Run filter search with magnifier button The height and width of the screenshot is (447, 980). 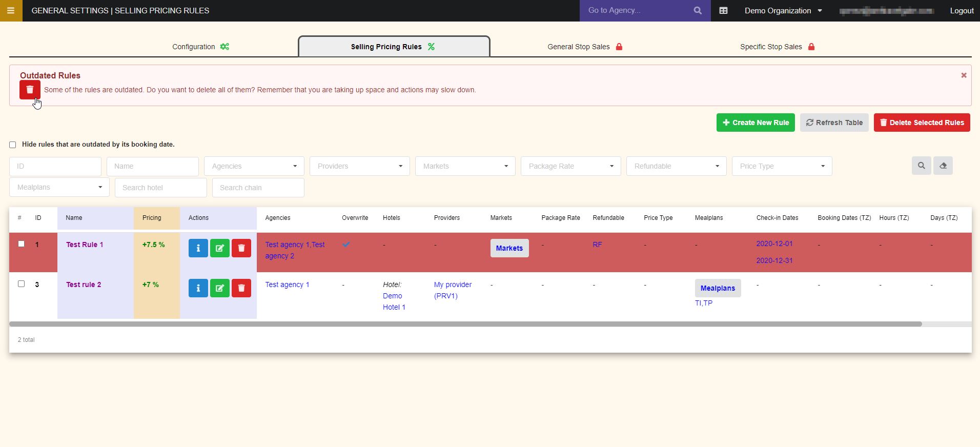pos(921,166)
